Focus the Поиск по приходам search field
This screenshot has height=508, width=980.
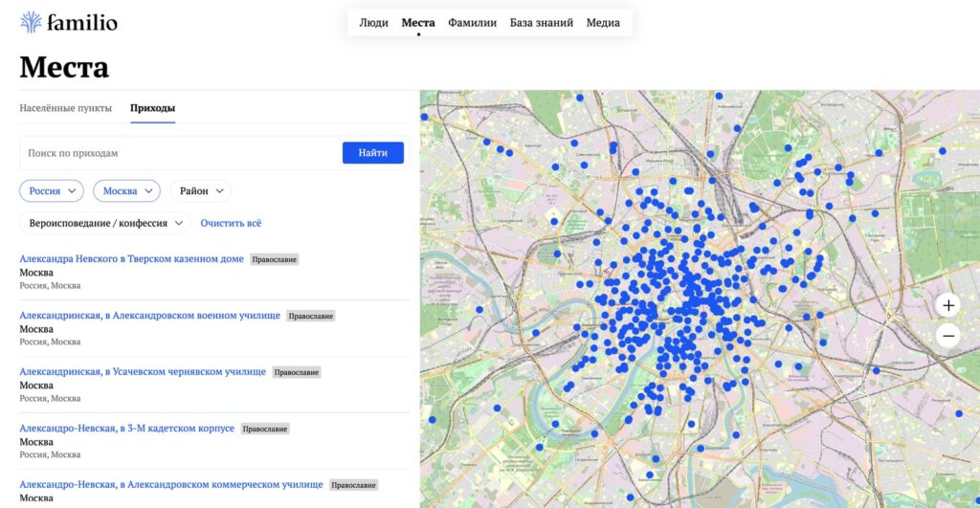(x=181, y=153)
